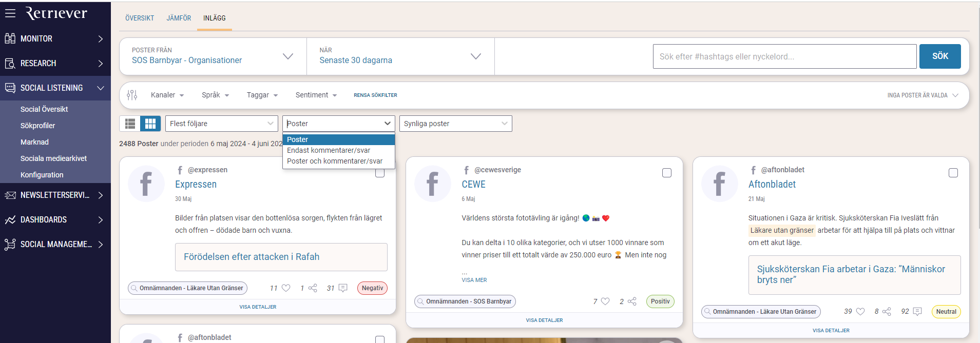Viewport: 980px width, 343px height.
Task: Switch to list view icon
Action: pyautogui.click(x=130, y=124)
